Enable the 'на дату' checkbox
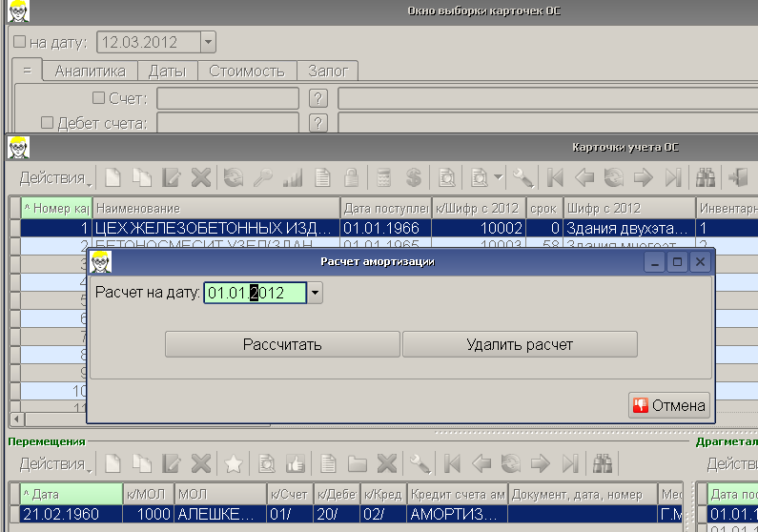This screenshot has width=758, height=532. [20, 42]
